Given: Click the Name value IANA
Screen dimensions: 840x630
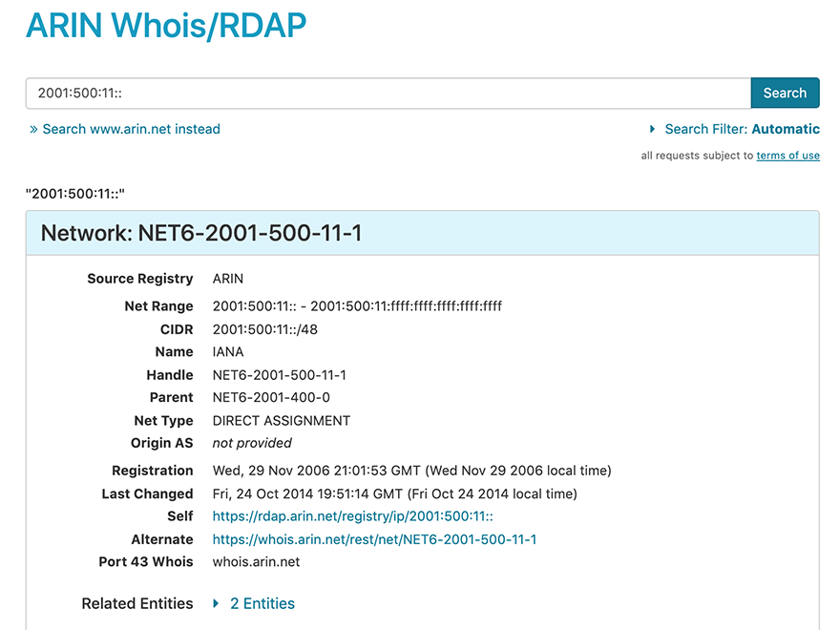Looking at the screenshot, I should tap(228, 352).
